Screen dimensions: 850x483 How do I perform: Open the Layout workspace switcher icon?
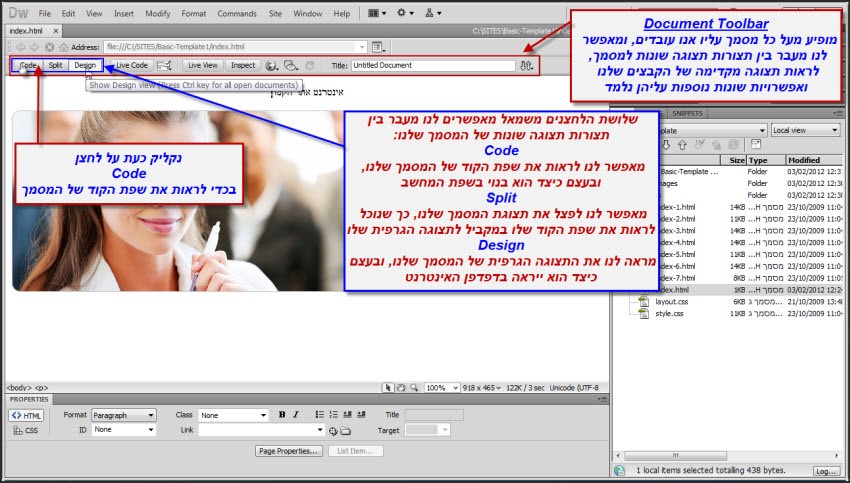pos(377,13)
